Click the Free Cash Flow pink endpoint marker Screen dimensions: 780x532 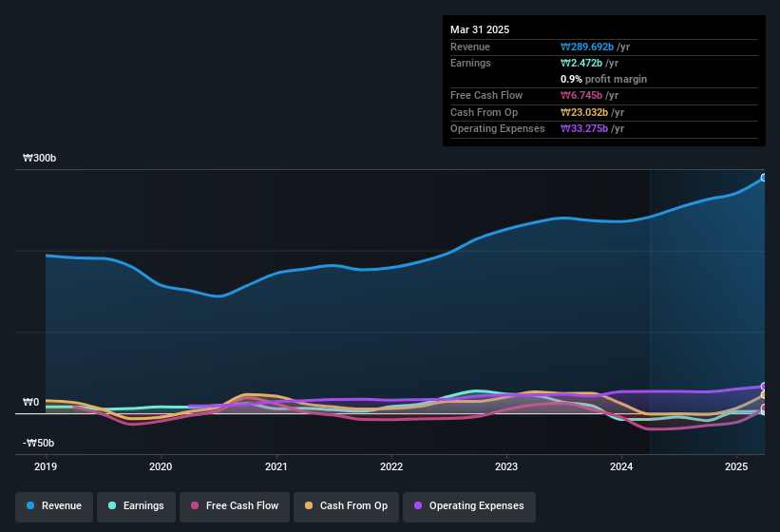[764, 408]
